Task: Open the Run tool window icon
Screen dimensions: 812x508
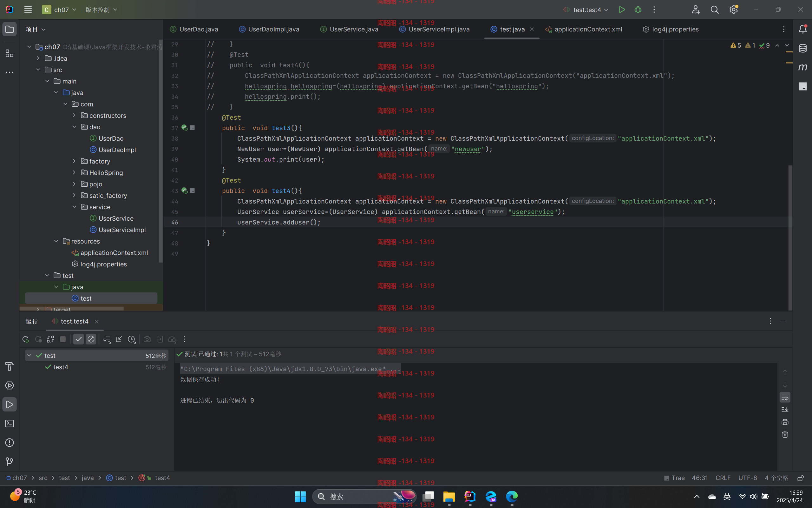Action: coord(10,404)
